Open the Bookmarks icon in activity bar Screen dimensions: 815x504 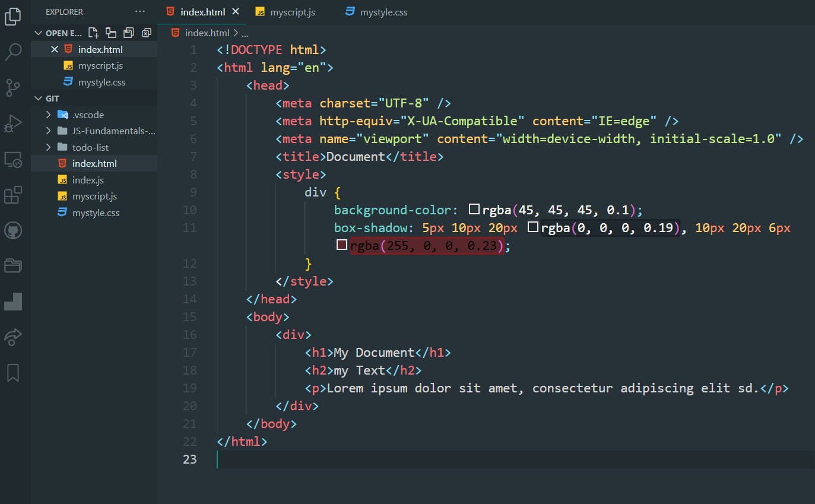coord(13,373)
